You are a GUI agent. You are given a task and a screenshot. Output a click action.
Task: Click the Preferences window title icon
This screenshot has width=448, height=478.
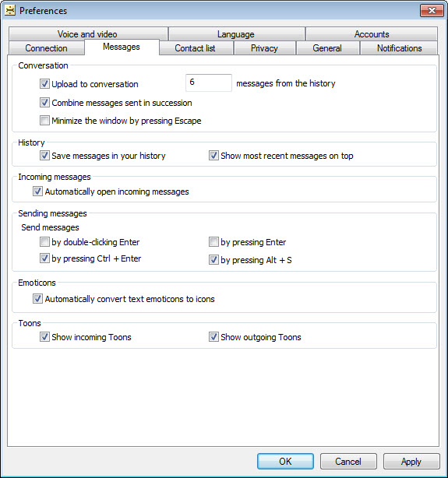pos(10,10)
